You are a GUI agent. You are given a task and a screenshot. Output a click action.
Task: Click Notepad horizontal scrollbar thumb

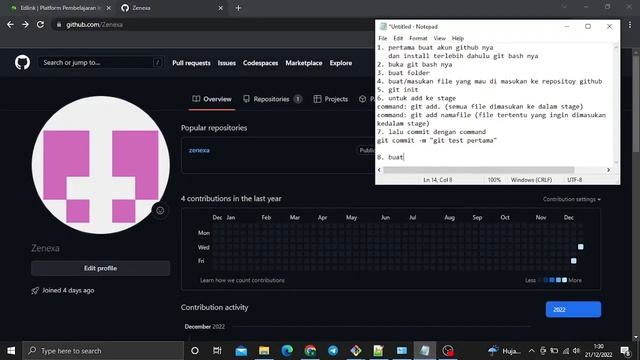478,170
